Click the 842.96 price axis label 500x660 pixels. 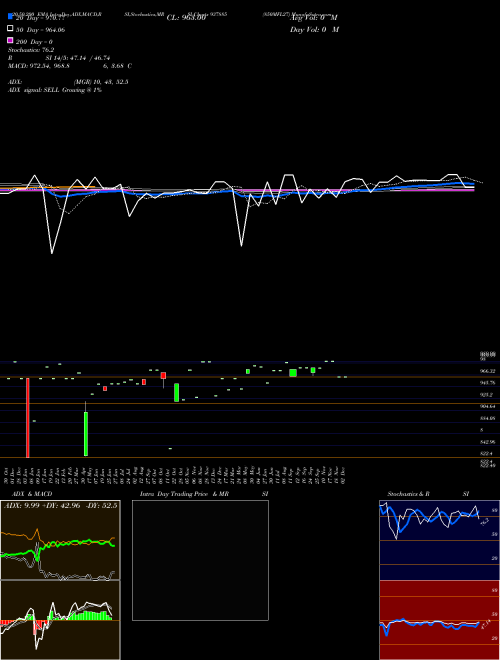point(487,442)
